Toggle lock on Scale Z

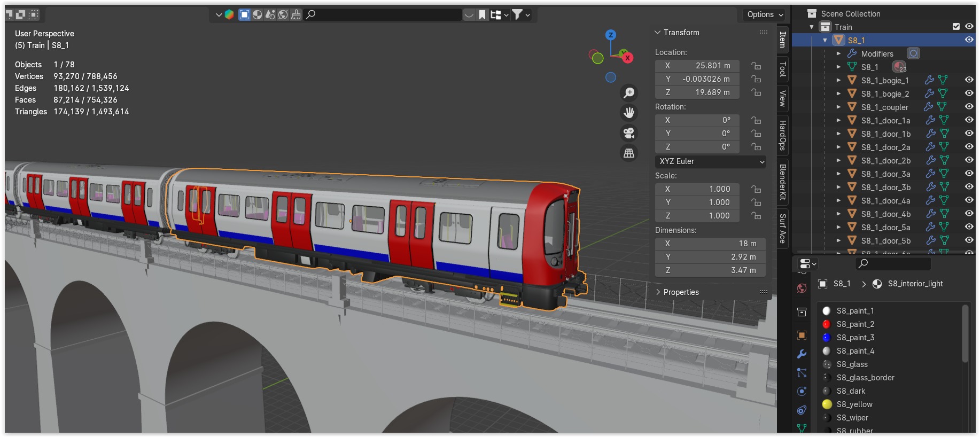point(756,216)
